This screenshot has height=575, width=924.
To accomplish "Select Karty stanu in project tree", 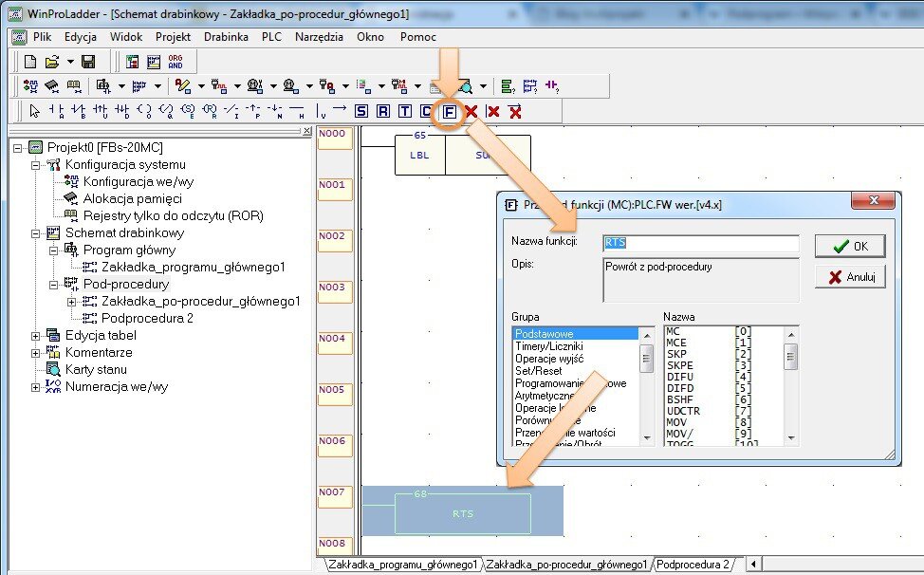I will 96,370.
